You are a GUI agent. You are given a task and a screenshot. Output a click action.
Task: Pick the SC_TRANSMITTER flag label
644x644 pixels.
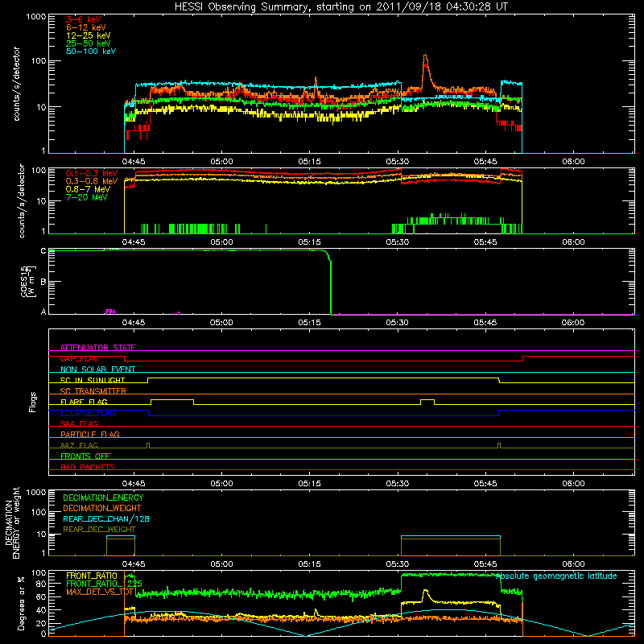click(93, 390)
